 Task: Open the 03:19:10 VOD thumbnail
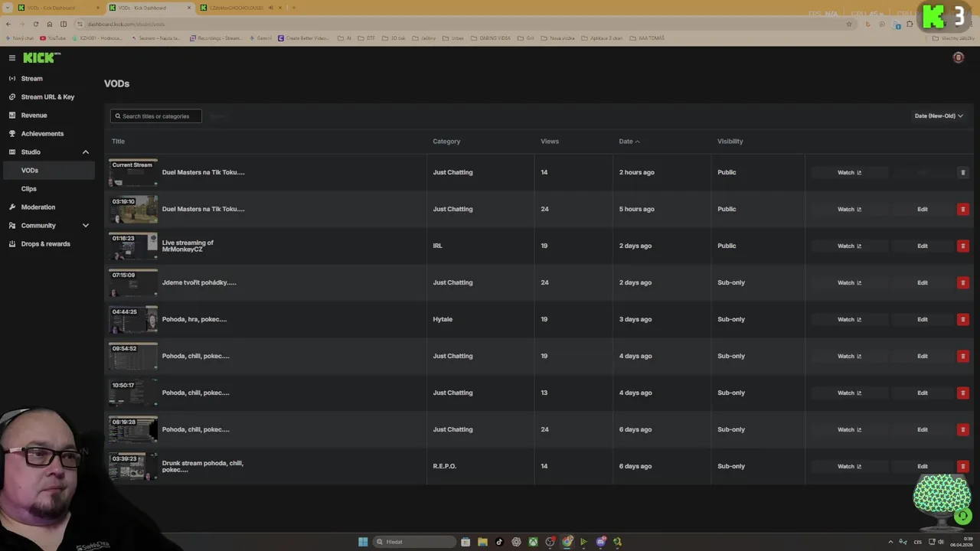[x=133, y=209]
